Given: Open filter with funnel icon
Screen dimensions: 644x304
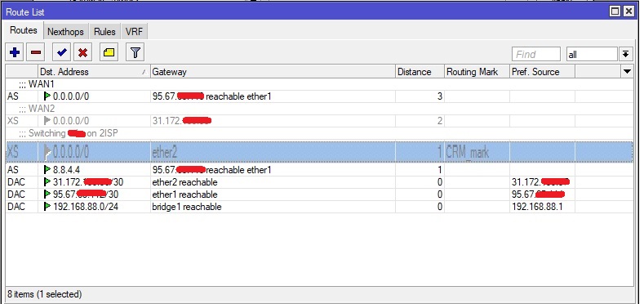Looking at the screenshot, I should pyautogui.click(x=135, y=52).
